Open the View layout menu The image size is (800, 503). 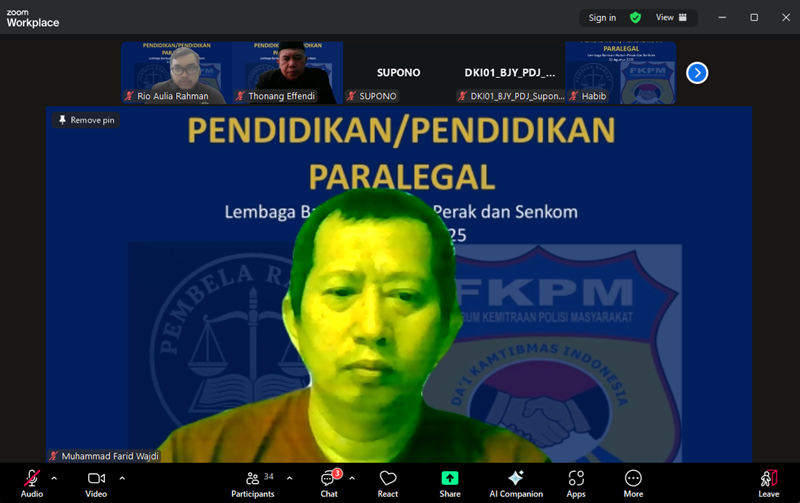[671, 18]
